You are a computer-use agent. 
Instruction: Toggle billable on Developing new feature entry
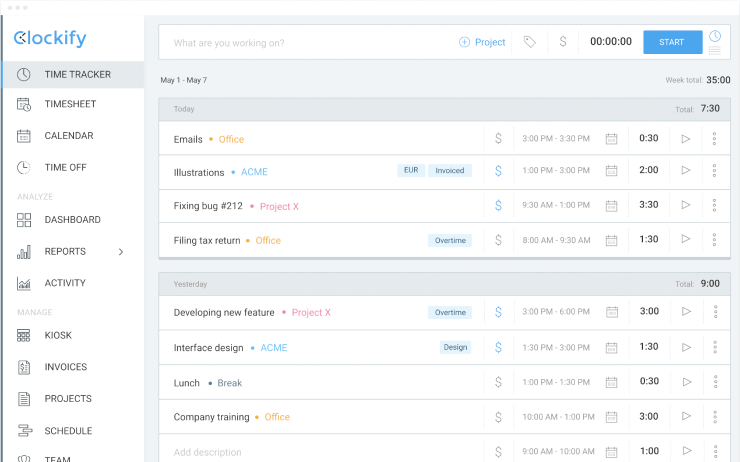point(498,312)
